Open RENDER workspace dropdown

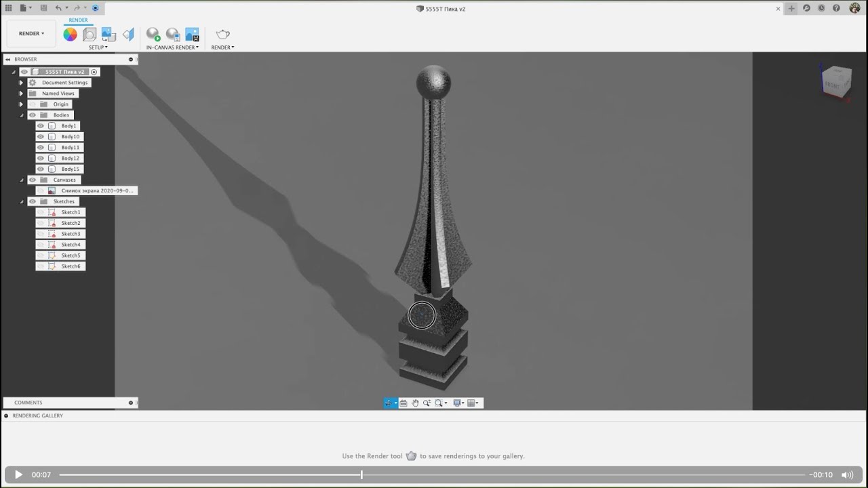(31, 33)
